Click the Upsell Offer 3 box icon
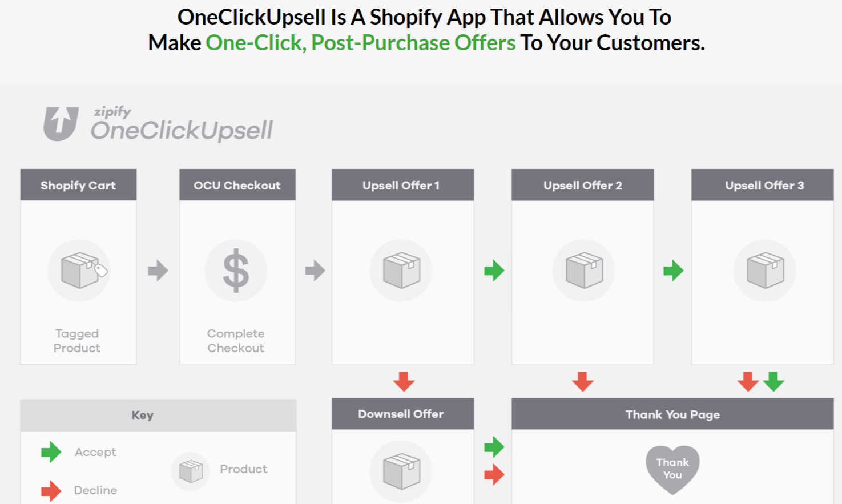The image size is (842, 504). tap(765, 270)
